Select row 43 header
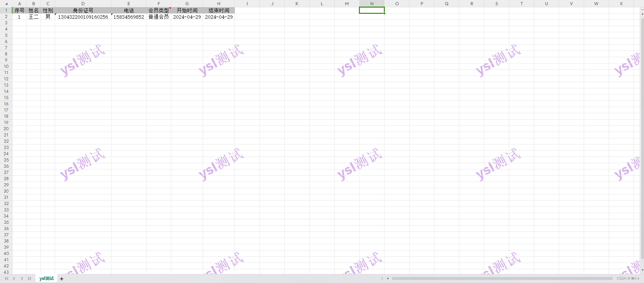 click(x=6, y=272)
